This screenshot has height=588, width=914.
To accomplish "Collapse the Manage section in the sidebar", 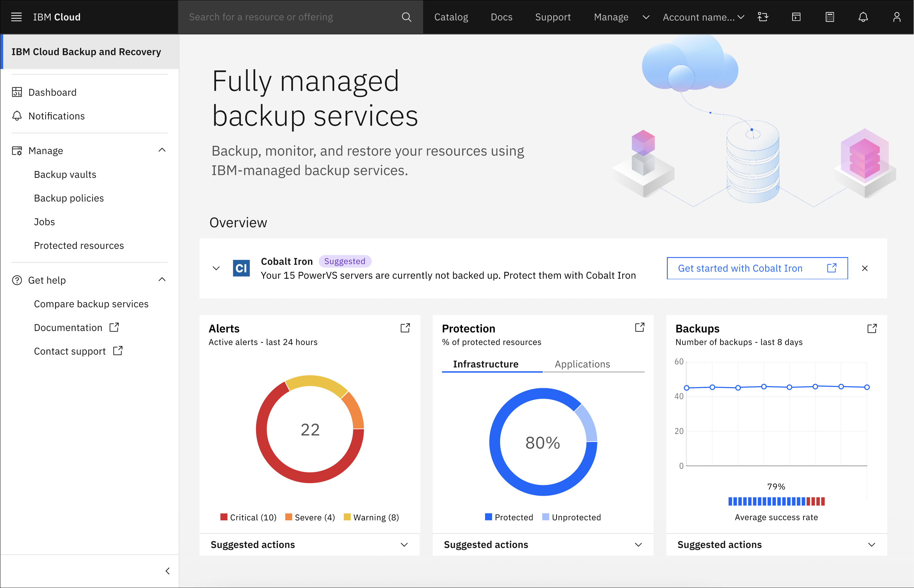I will coord(162,150).
